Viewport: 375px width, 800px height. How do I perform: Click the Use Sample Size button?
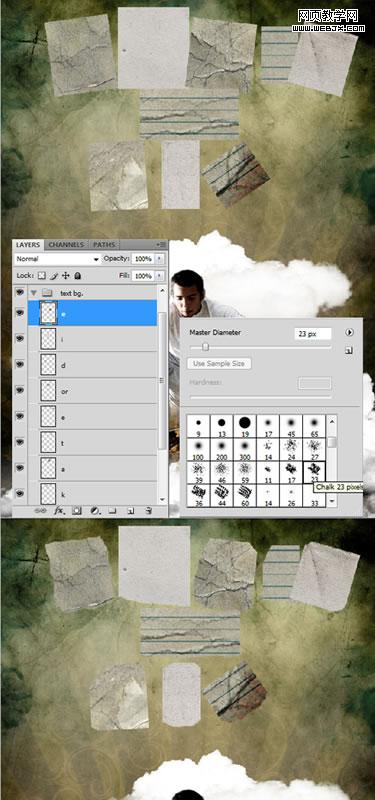(x=219, y=364)
